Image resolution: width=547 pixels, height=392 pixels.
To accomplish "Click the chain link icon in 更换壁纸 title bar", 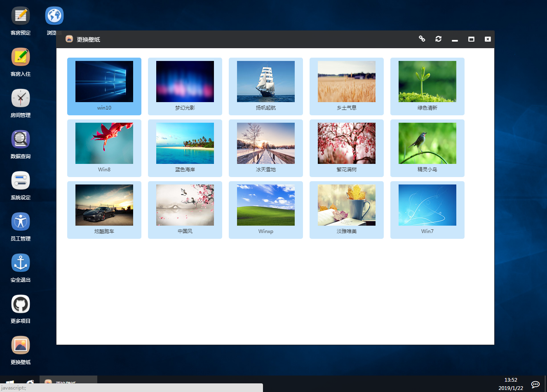I will 422,39.
